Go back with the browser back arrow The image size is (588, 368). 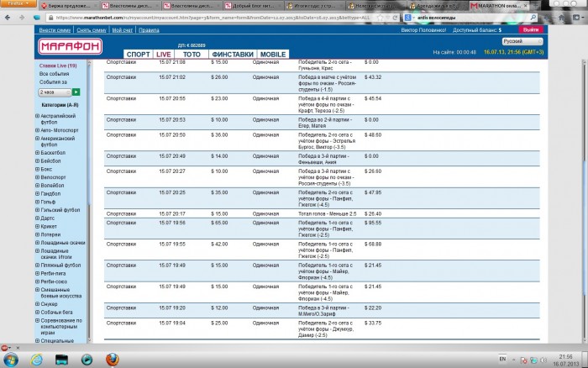coord(8,18)
